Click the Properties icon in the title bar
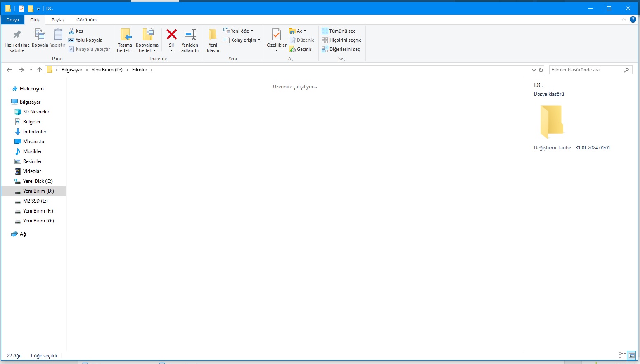The height and width of the screenshot is (364, 640). coord(21,8)
